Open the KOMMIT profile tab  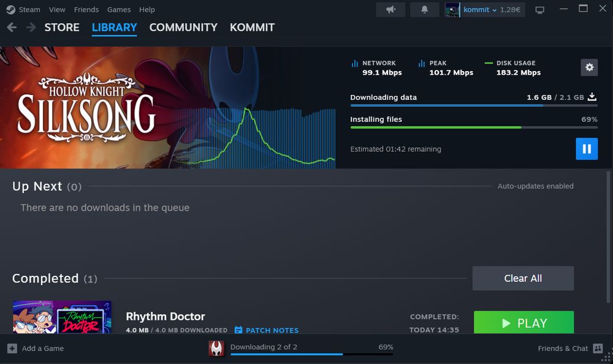[x=252, y=28]
